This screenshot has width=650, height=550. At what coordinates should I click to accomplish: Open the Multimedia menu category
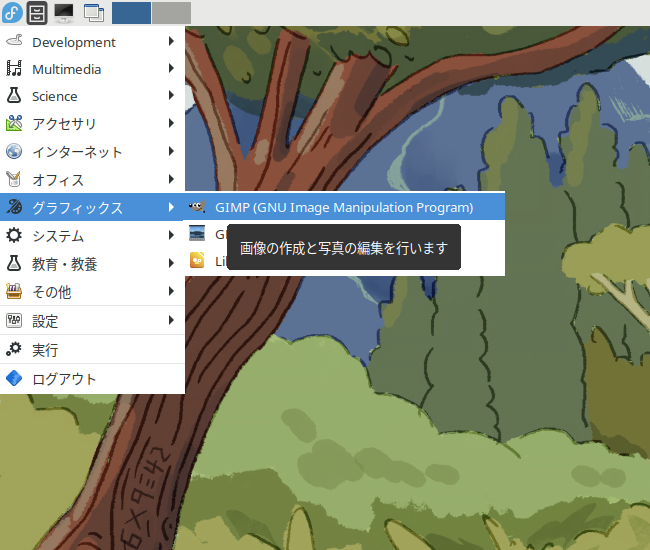click(92, 69)
